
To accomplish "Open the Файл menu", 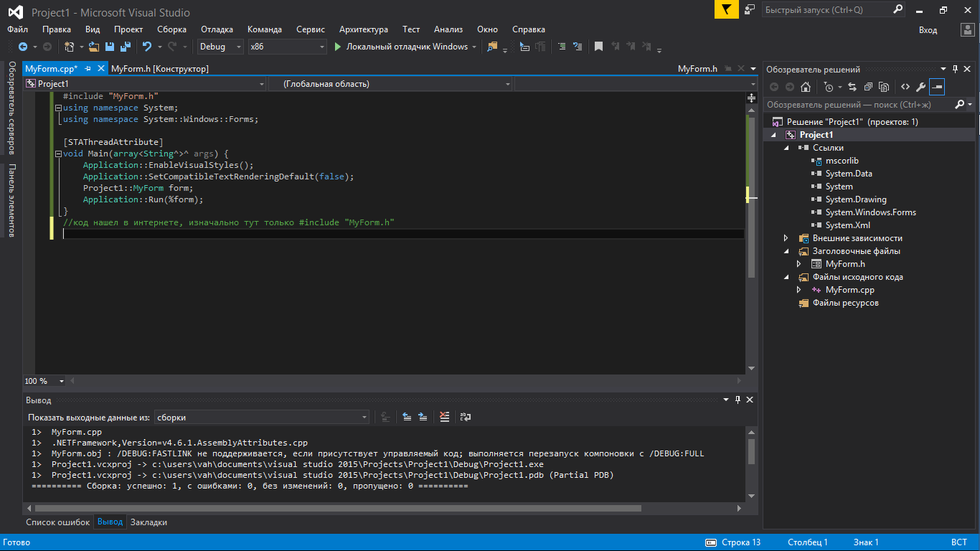I will [17, 29].
